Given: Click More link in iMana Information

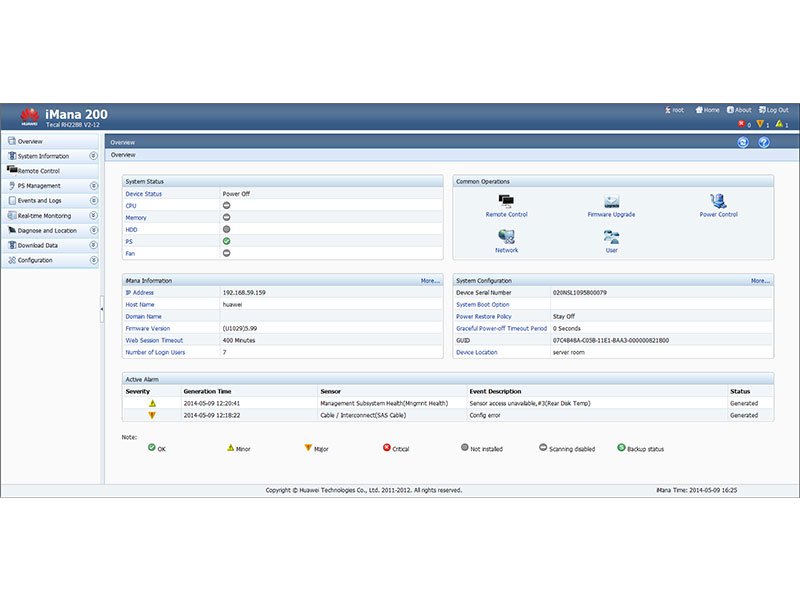Looking at the screenshot, I should point(430,281).
